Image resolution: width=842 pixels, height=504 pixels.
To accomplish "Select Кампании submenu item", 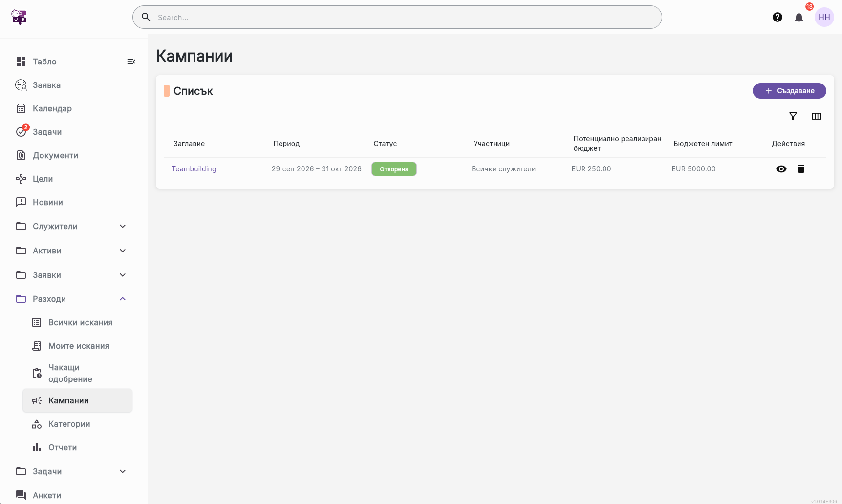I will pos(77,400).
